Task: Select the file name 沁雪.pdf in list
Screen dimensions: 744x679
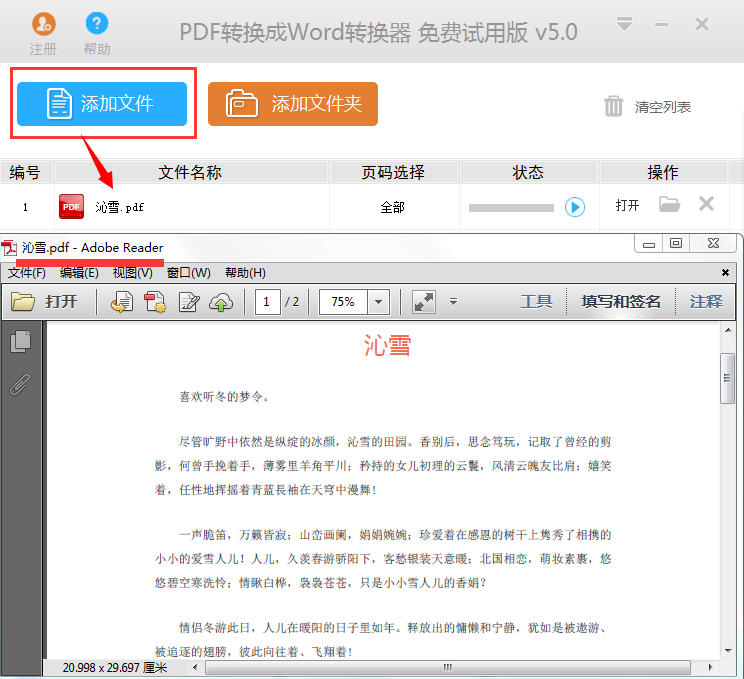Action: (x=119, y=207)
